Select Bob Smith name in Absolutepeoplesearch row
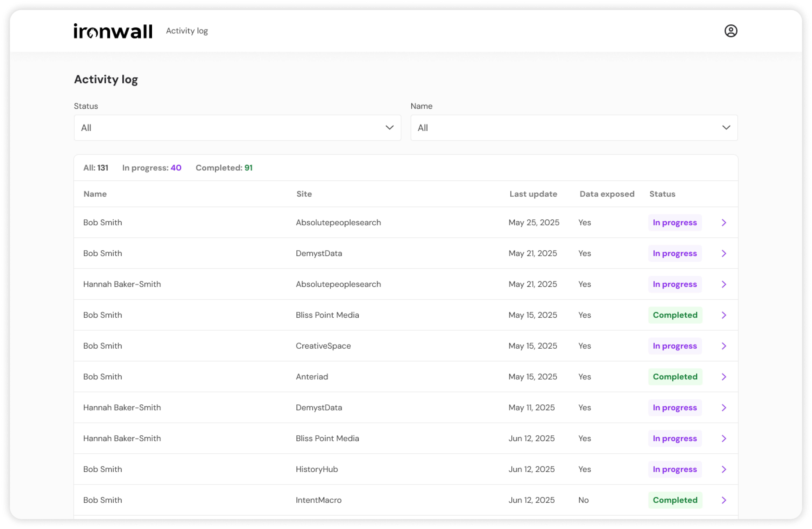Viewport: 812px width, 529px height. pos(103,223)
